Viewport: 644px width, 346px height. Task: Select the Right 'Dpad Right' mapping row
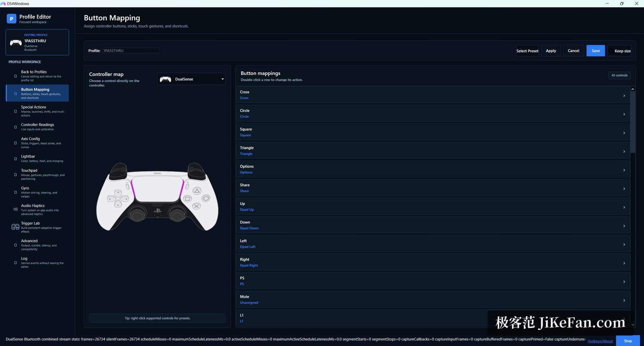pos(433,262)
